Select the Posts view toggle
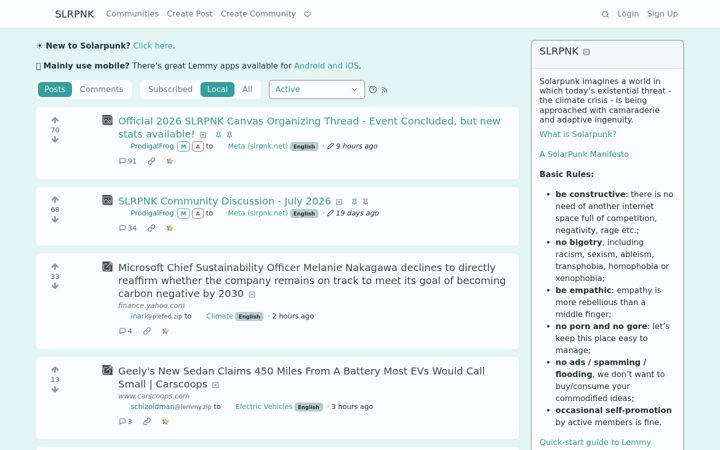 tap(55, 90)
